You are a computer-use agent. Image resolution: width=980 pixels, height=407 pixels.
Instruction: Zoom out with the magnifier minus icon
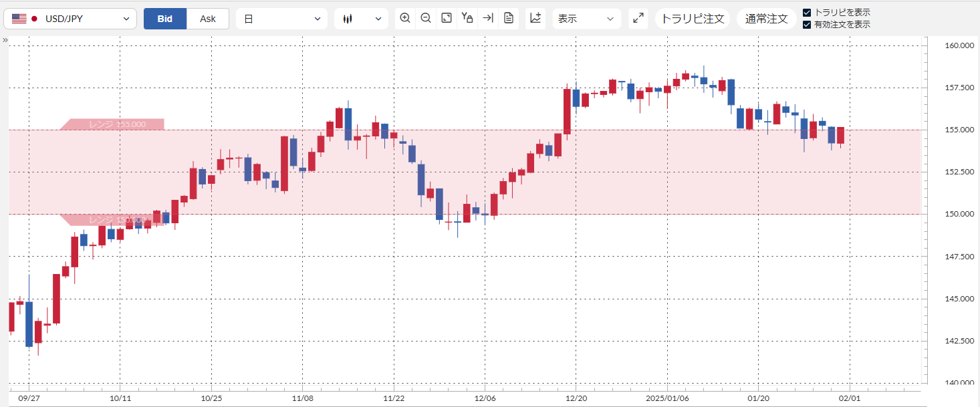pyautogui.click(x=426, y=18)
